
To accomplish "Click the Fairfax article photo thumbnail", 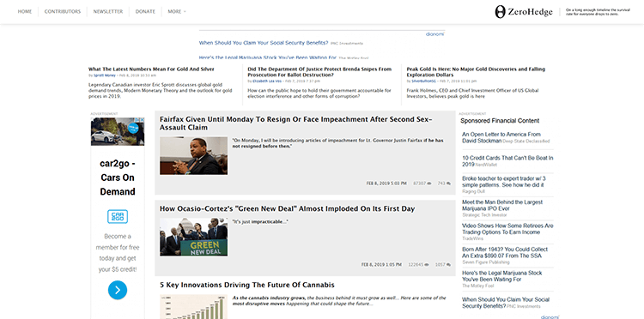I will click(193, 156).
